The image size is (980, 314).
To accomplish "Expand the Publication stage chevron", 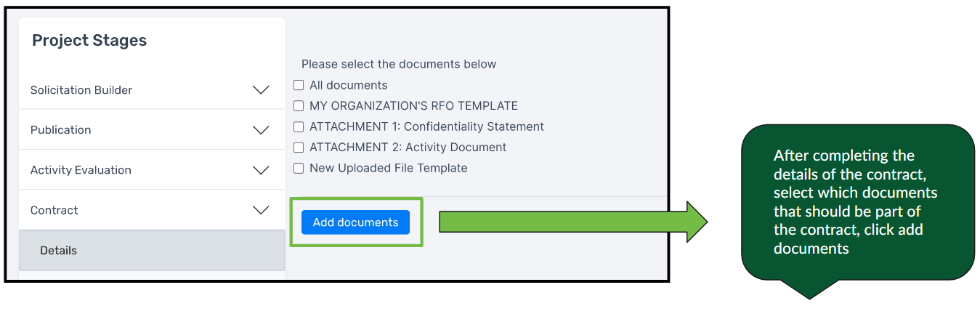I will (261, 130).
